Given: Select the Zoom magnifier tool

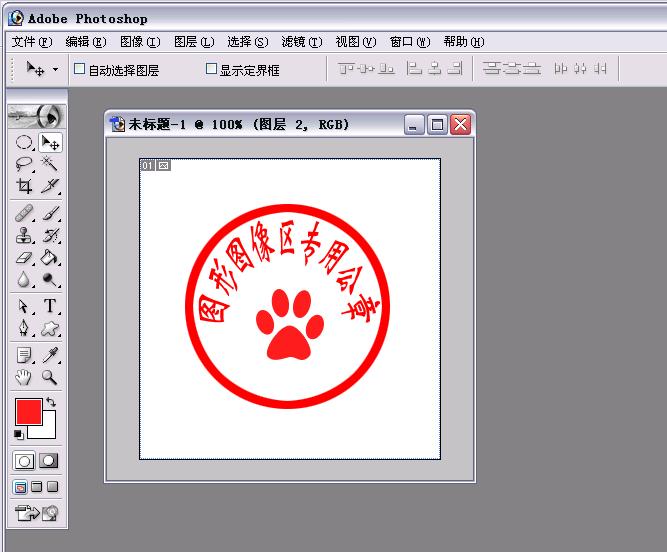Looking at the screenshot, I should click(49, 377).
